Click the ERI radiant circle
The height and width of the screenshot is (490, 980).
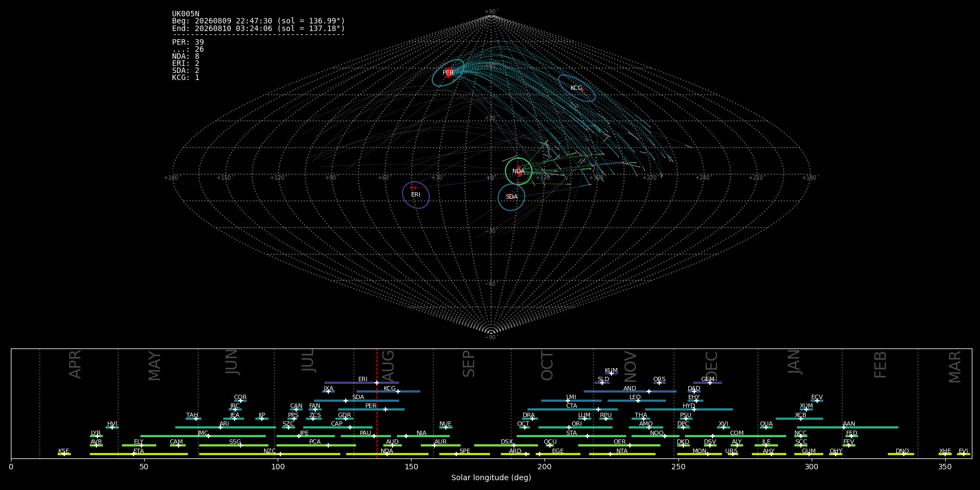point(416,195)
